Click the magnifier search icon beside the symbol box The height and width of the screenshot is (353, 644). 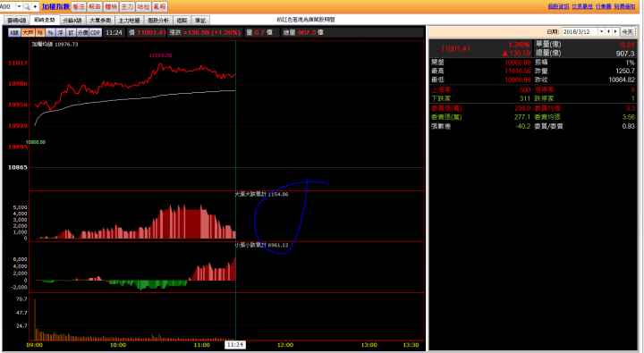(x=27, y=6)
